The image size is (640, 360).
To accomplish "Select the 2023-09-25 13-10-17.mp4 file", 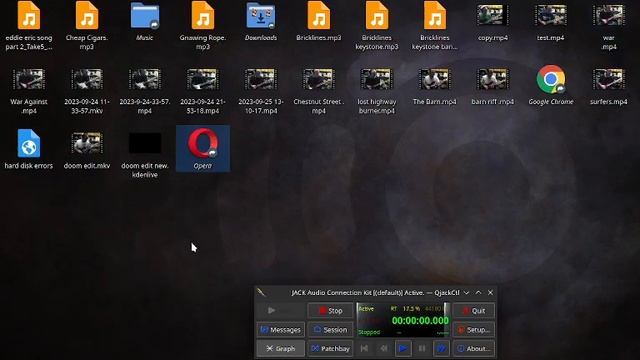I will (261, 91).
